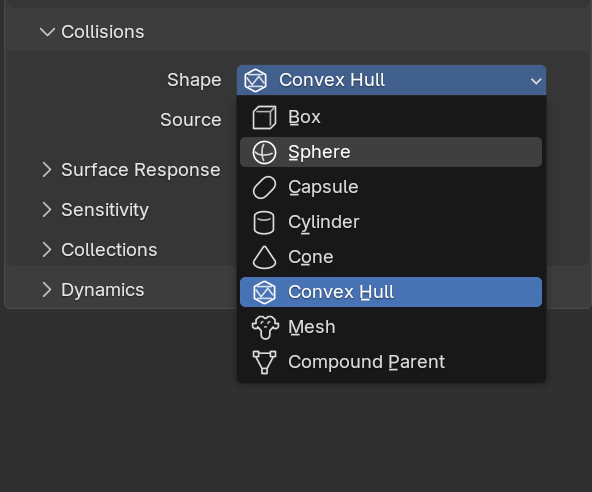The height and width of the screenshot is (492, 592).
Task: Select Cone in the shape menu
Action: 391,257
